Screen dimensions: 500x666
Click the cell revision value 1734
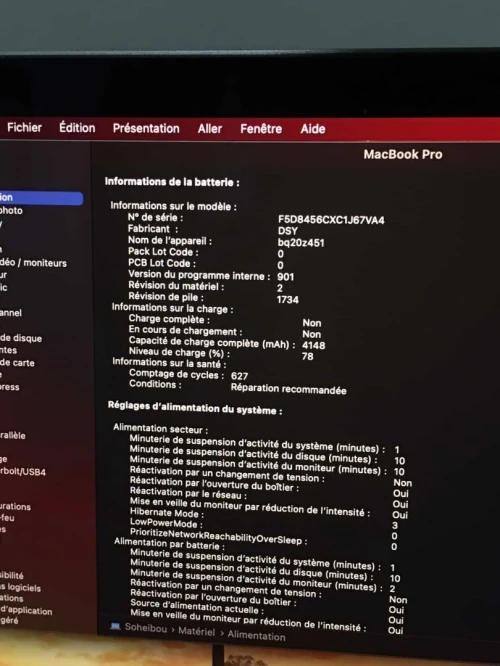click(288, 300)
